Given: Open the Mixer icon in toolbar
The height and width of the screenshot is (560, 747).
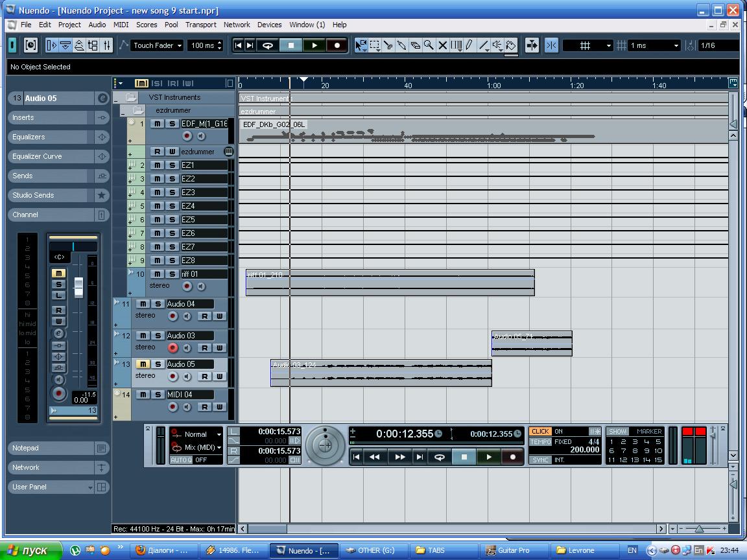Looking at the screenshot, I should pos(107,45).
